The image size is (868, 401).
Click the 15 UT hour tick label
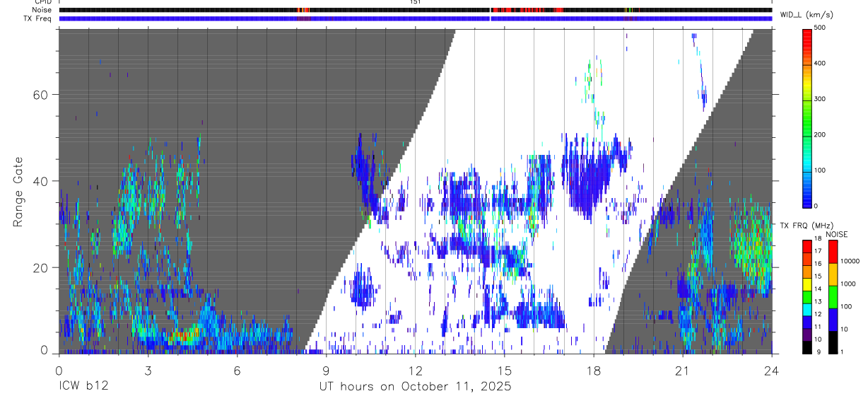click(504, 370)
